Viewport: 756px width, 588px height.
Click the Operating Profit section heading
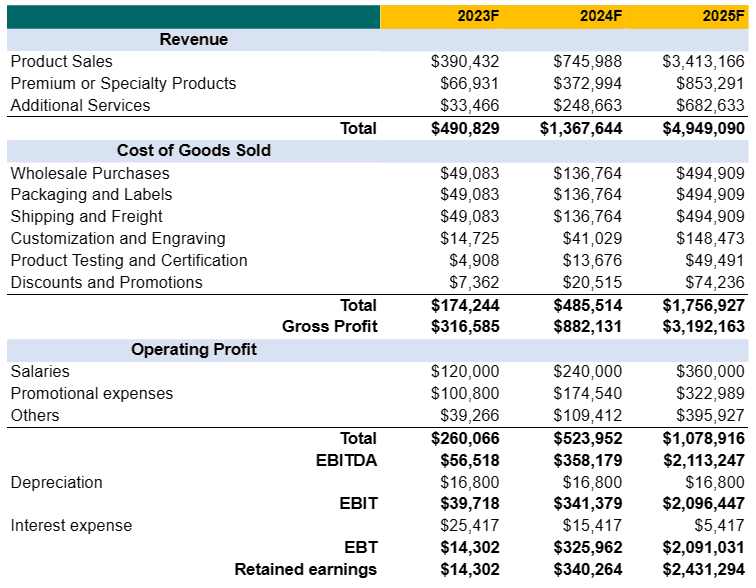point(194,349)
